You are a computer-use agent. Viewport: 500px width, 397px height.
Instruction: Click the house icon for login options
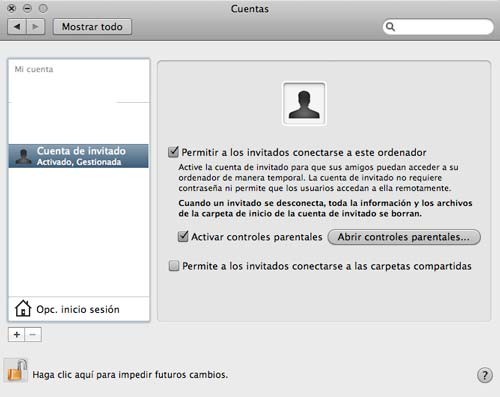tap(23, 308)
